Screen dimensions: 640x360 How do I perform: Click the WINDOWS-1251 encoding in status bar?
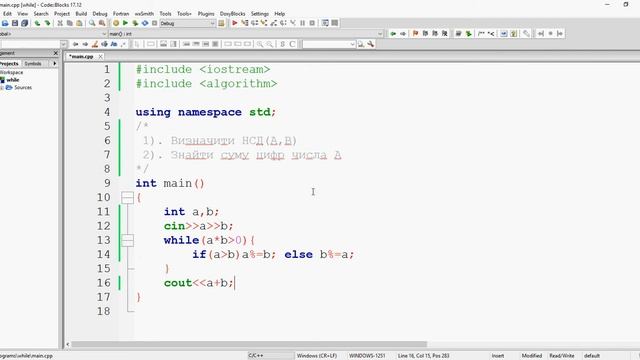pyautogui.click(x=367, y=356)
